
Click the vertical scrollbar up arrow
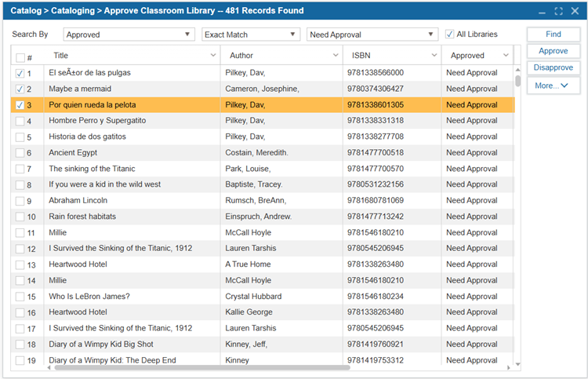(x=518, y=70)
